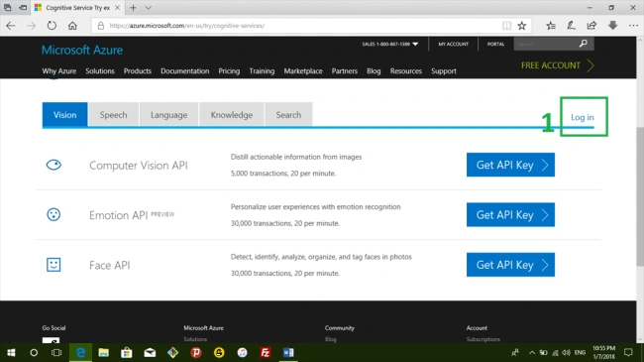Open the Pricing page link
Screen dimensions: 644x362
coord(229,71)
